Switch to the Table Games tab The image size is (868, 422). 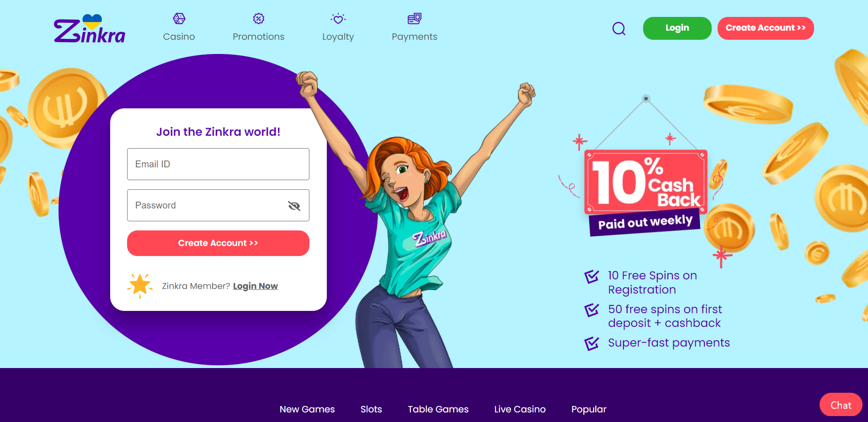point(438,409)
